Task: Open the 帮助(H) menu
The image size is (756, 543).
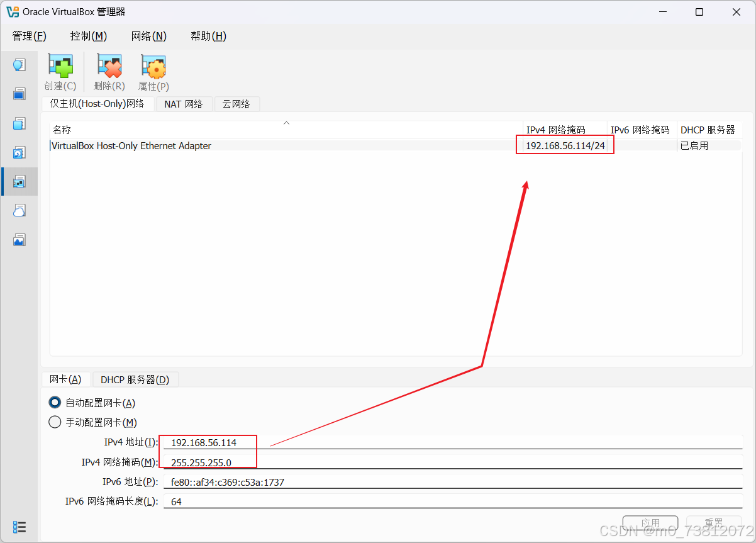Action: pyautogui.click(x=208, y=36)
